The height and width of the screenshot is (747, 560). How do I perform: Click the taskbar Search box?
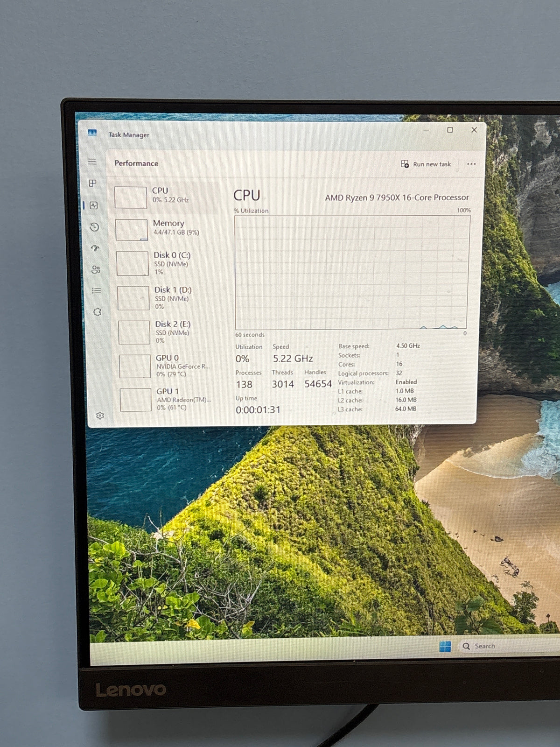510,646
